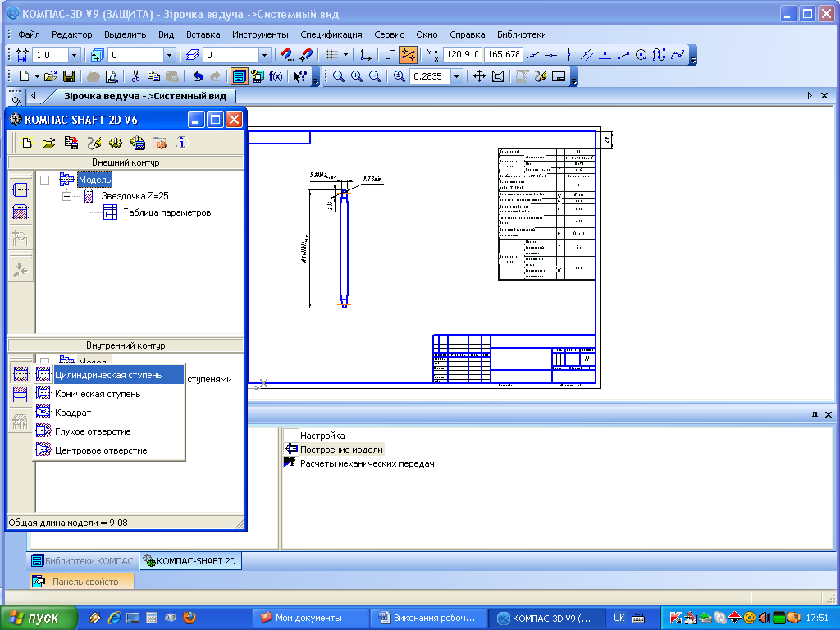Click the hatched gear element side icon

coord(21,211)
